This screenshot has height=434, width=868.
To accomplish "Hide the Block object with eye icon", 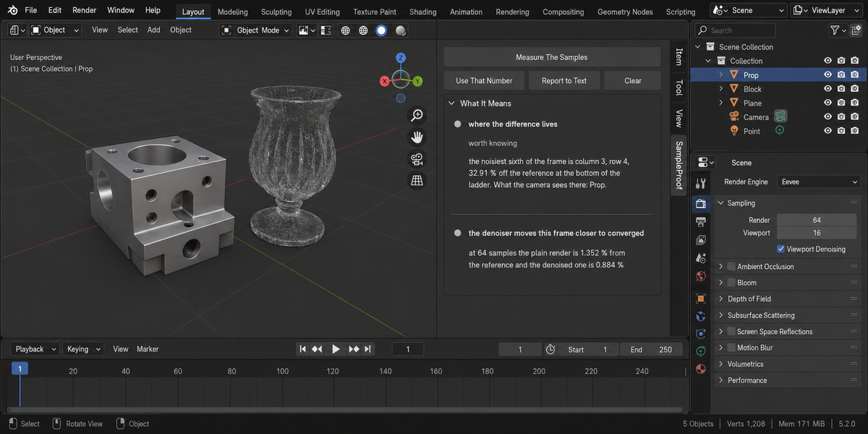I will coord(828,89).
